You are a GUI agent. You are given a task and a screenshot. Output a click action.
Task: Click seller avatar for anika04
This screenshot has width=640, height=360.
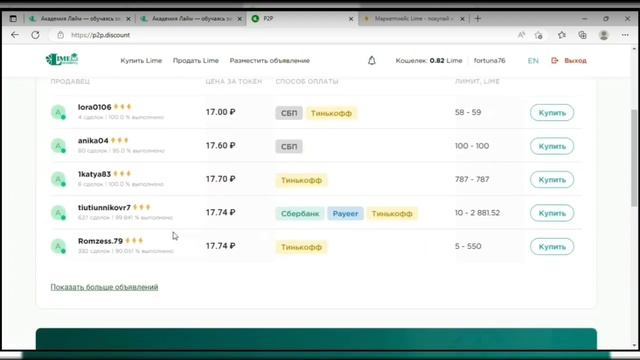tap(58, 146)
